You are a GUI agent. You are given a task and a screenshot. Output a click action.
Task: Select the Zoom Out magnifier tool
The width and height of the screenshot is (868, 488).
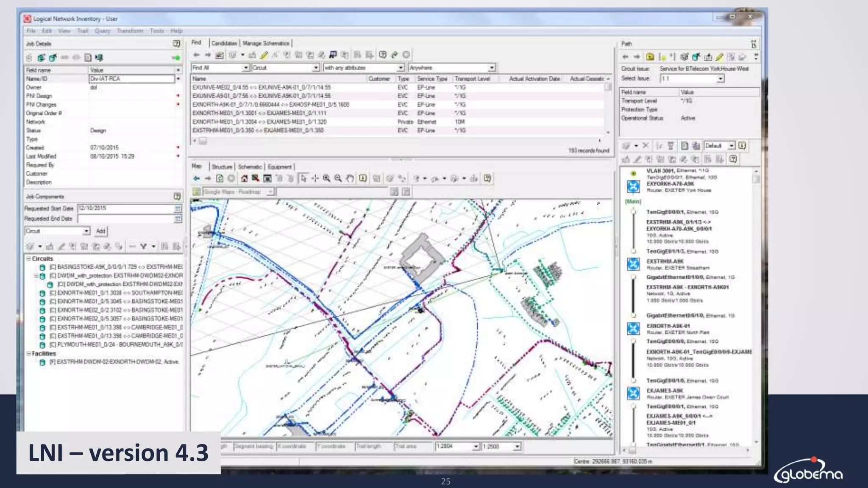338,179
